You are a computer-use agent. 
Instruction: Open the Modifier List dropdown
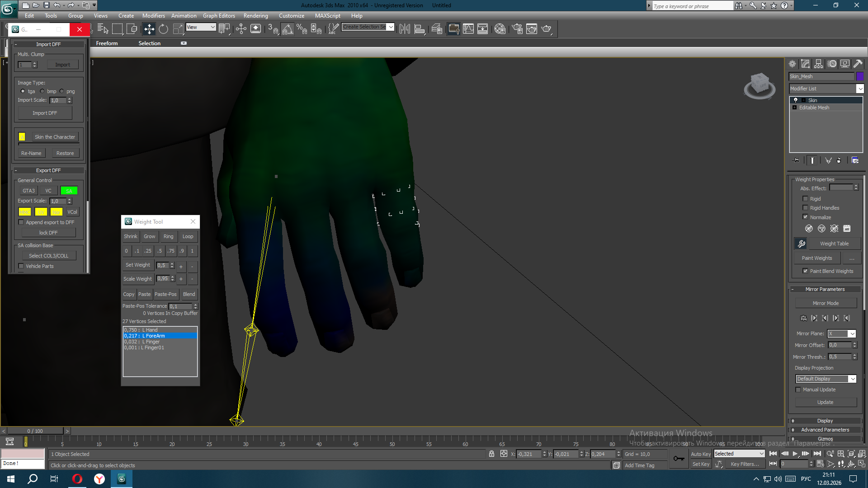[860, 89]
